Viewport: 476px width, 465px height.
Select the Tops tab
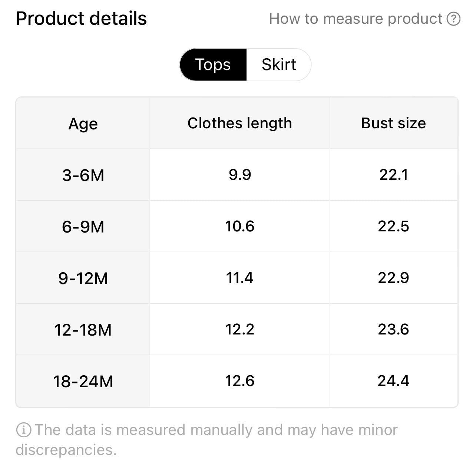click(x=213, y=65)
